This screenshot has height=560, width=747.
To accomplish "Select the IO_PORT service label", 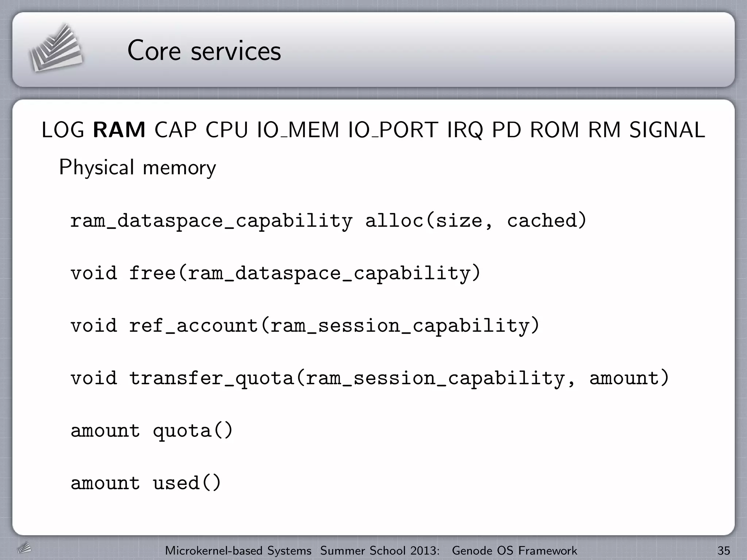I will (393, 130).
